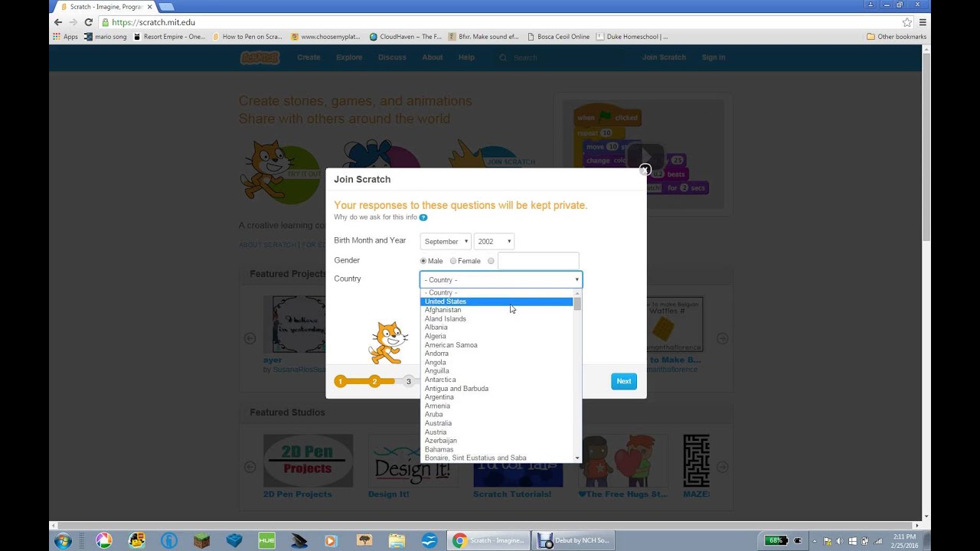Select Afghanistan in country list

tap(497, 310)
